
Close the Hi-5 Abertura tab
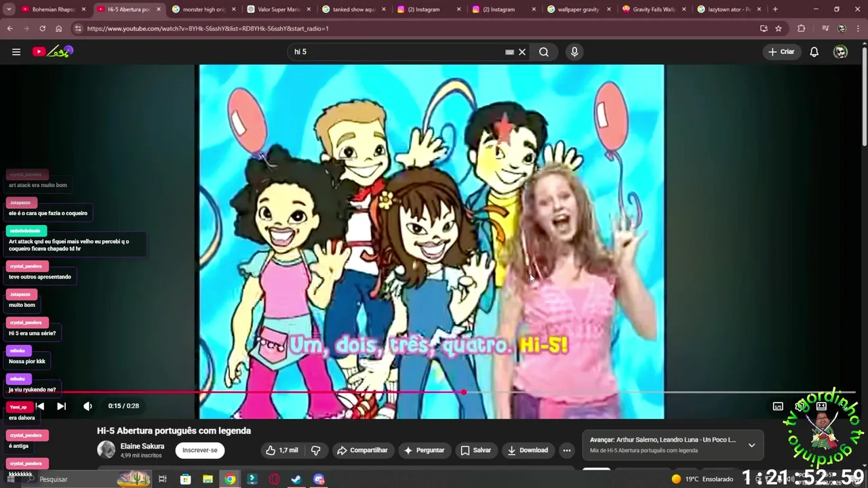pos(159,9)
